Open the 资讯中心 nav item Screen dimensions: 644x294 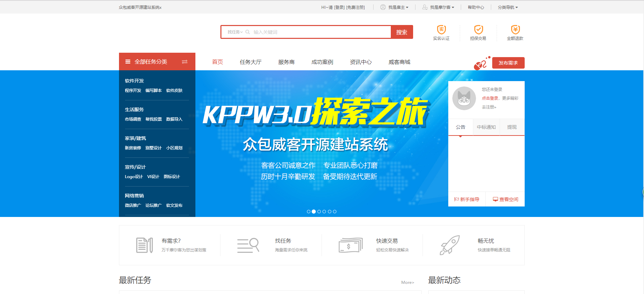click(361, 62)
